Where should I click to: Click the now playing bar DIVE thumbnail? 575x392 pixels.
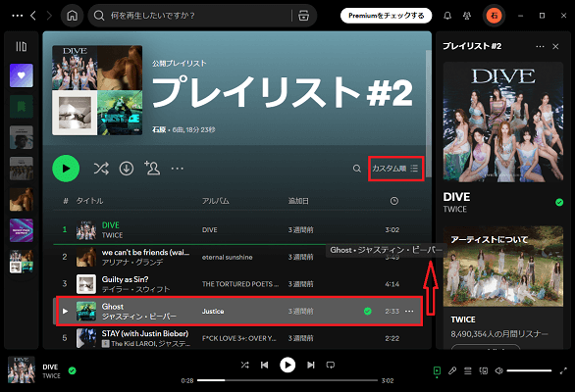point(22,369)
